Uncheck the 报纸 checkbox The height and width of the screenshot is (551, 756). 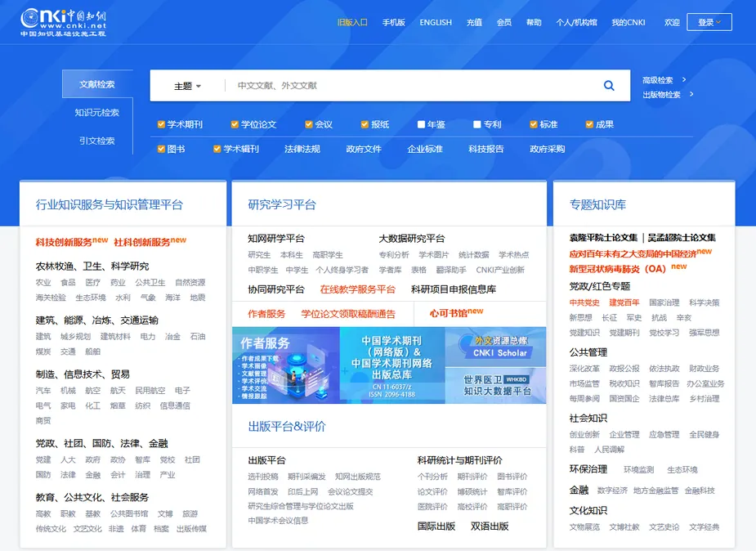click(x=365, y=124)
